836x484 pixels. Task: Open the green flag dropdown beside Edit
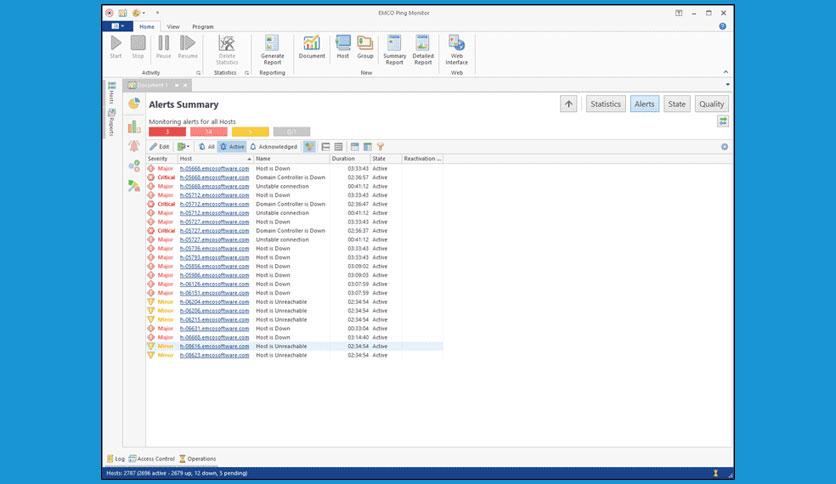[x=183, y=147]
